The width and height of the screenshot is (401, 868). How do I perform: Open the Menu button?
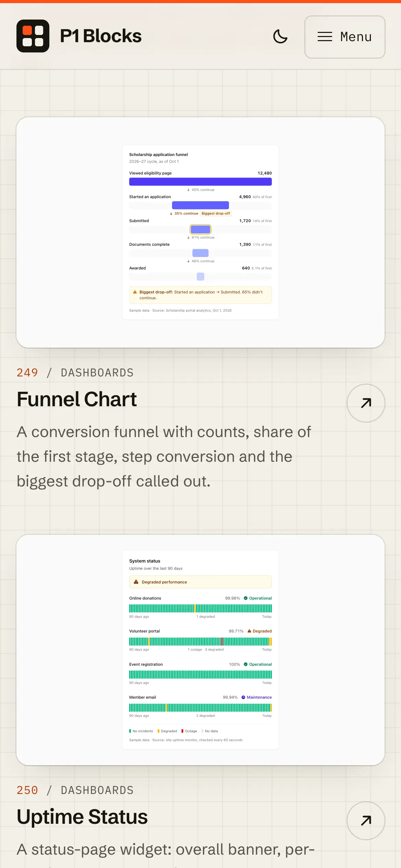pos(345,37)
